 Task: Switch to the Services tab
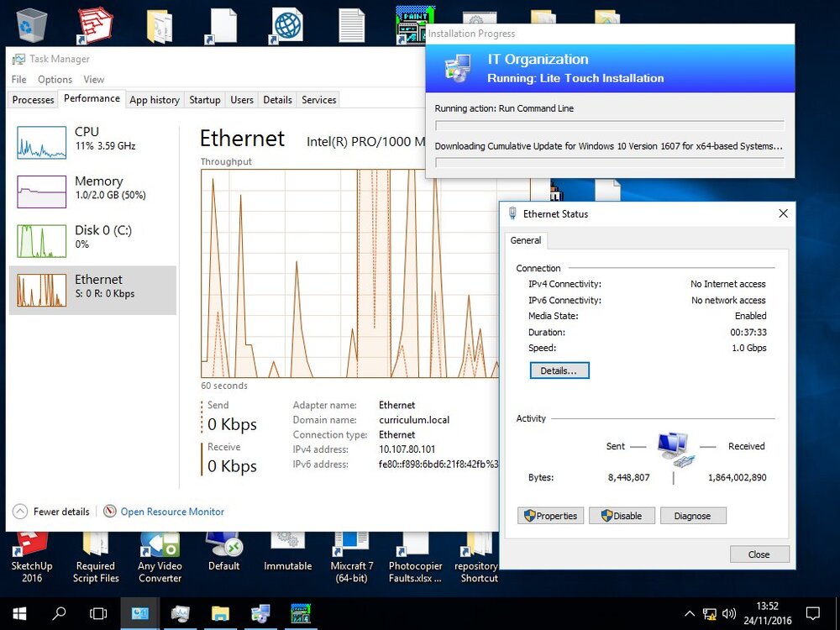318,100
